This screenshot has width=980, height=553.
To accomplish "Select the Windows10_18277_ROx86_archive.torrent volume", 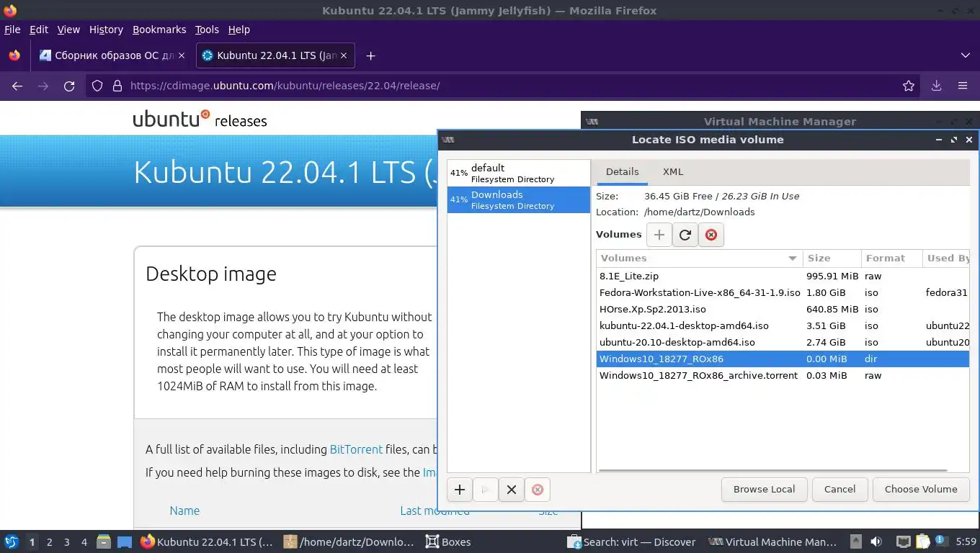I will (x=783, y=375).
